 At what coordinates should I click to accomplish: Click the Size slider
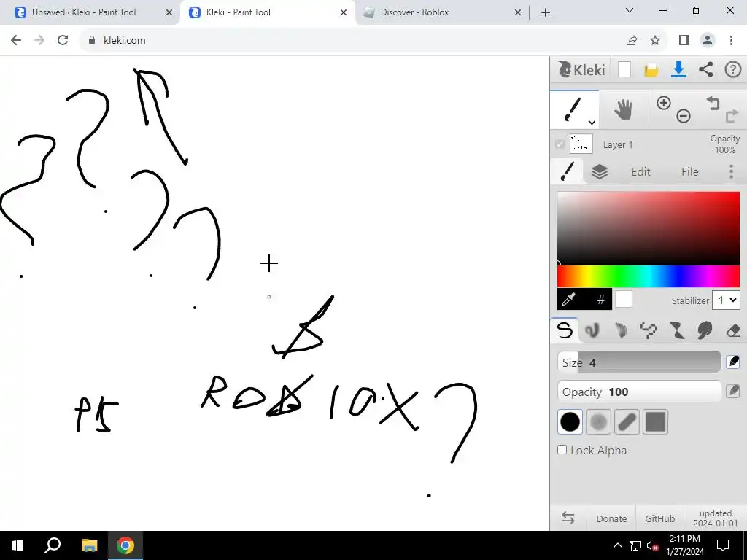[639, 362]
